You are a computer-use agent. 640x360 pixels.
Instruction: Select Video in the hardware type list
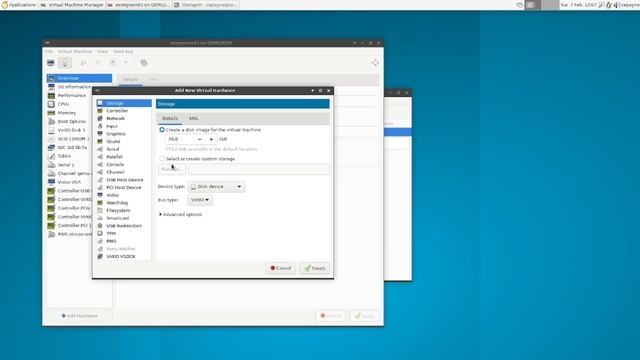tap(124, 195)
